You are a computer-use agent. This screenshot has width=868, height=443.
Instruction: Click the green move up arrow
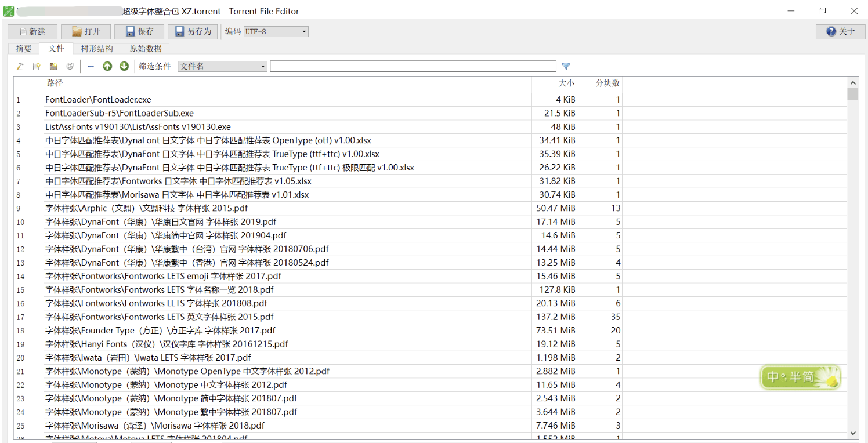(107, 66)
